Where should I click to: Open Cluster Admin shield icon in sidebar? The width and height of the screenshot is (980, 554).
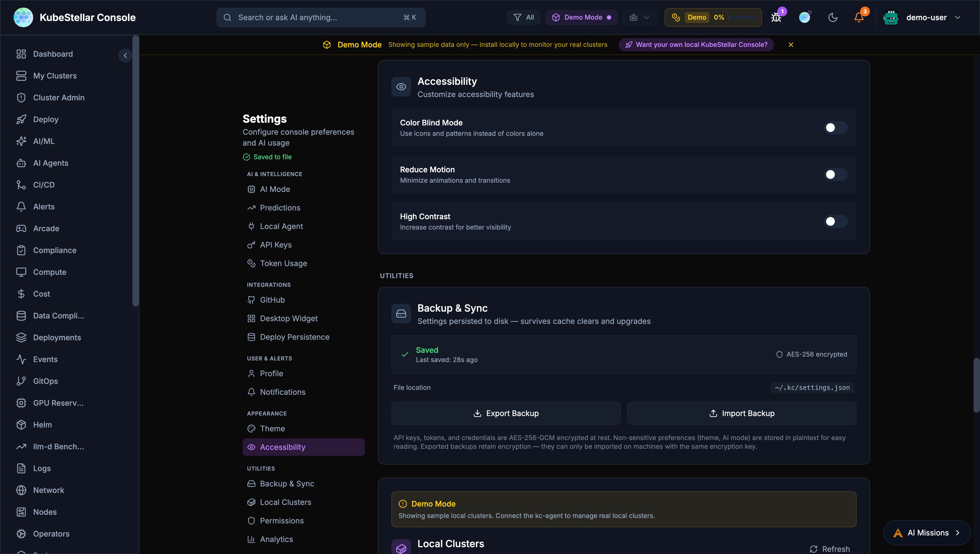click(x=21, y=98)
